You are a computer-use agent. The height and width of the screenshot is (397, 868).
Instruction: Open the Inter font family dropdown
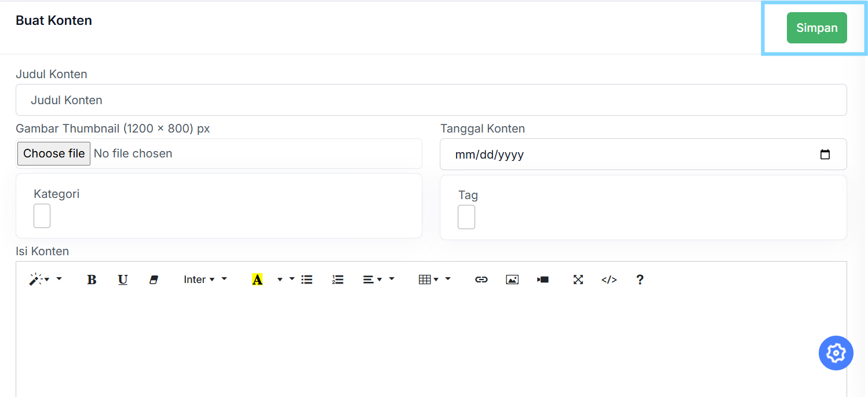point(205,280)
